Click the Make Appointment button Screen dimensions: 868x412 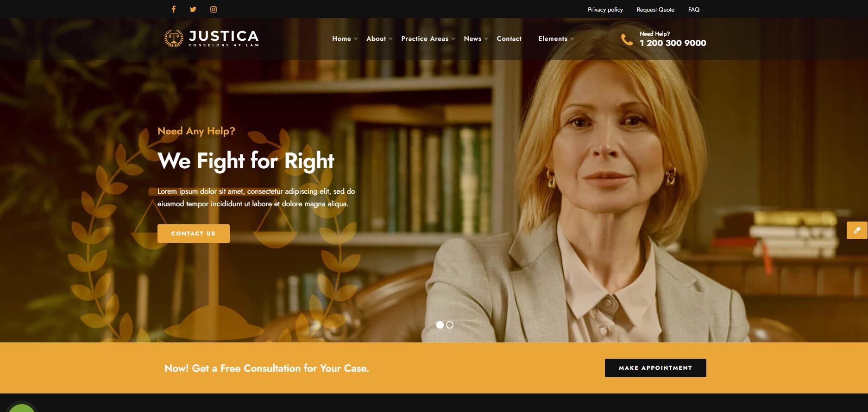655,368
